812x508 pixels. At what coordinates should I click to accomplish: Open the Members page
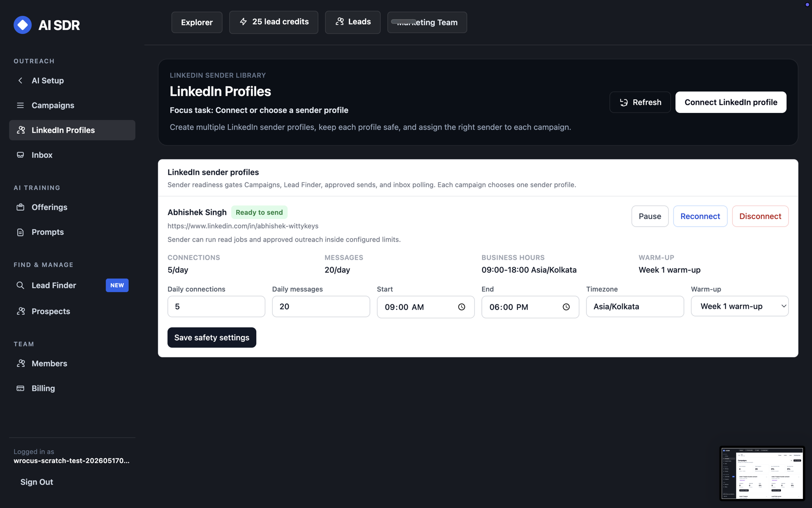tap(72, 364)
